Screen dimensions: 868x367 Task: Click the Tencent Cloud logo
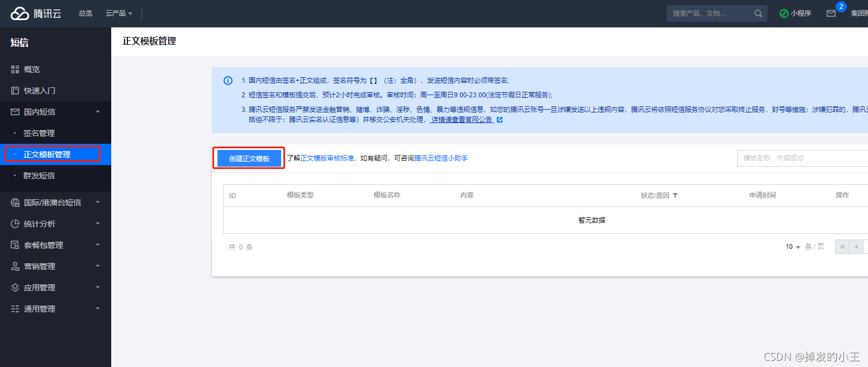coord(36,13)
